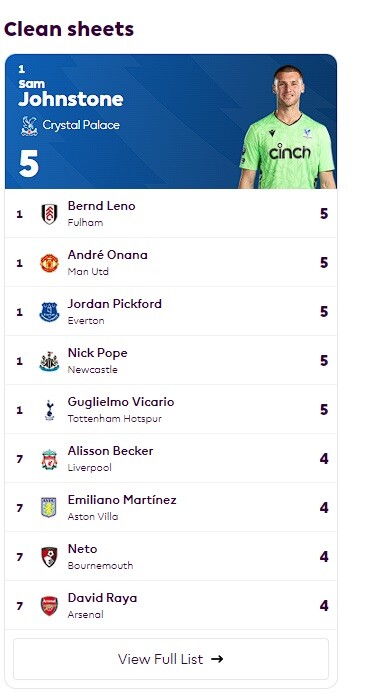Open Alisson Becker's profile

coord(110,451)
